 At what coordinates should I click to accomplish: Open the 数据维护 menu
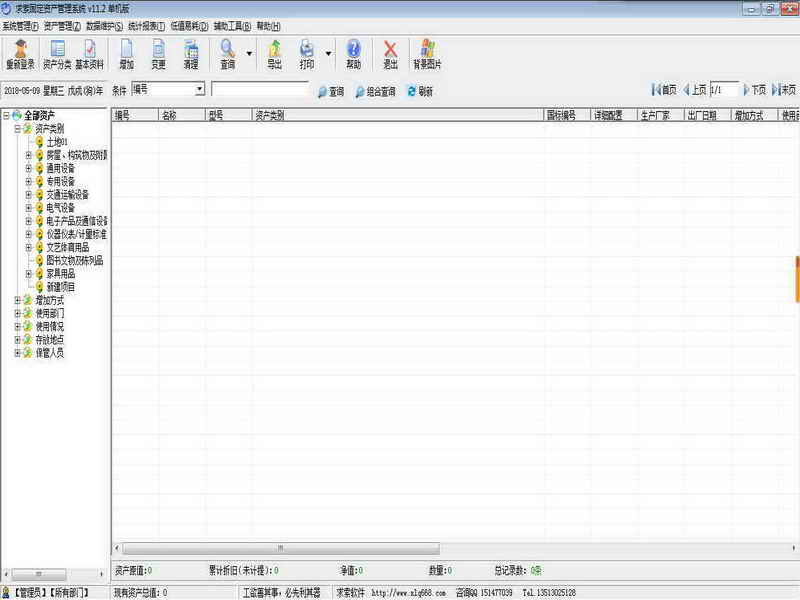105,26
